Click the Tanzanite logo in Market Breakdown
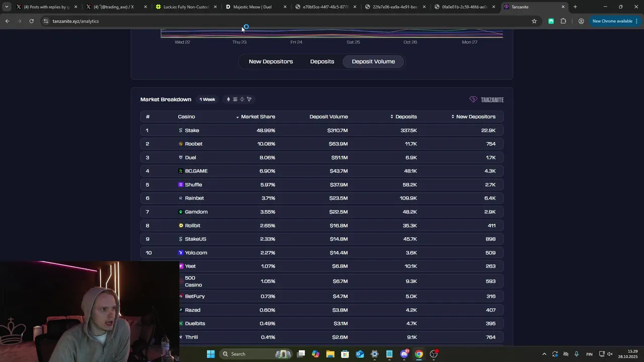Image resolution: width=644 pixels, height=362 pixels. tap(487, 100)
